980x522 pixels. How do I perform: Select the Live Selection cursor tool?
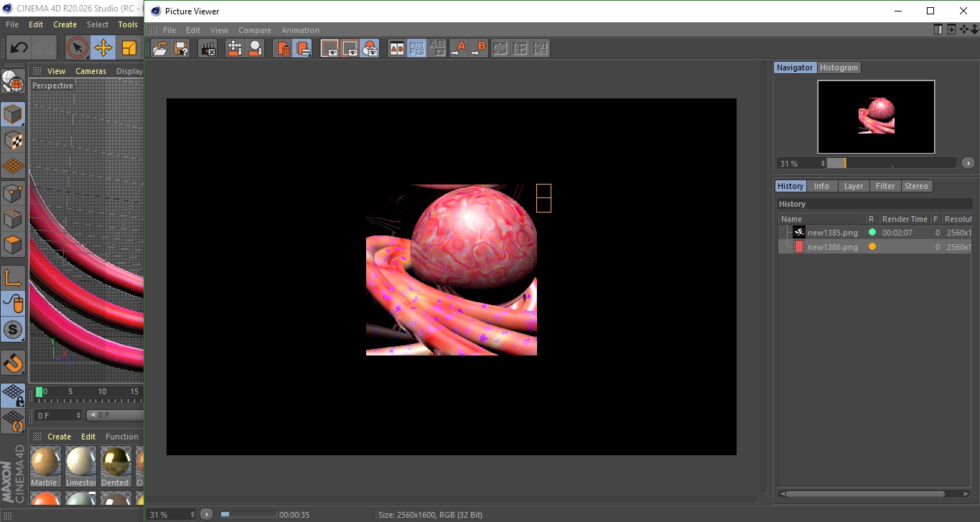point(78,48)
